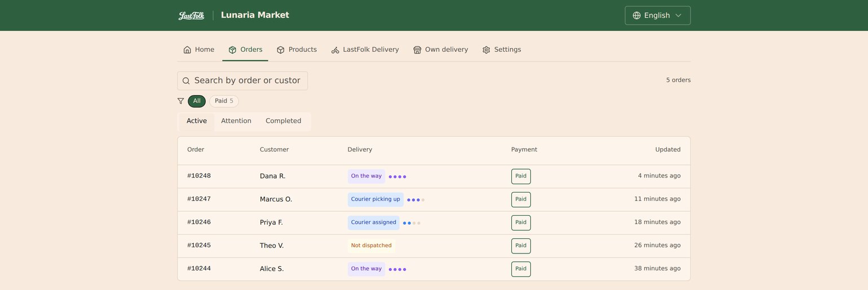The image size is (868, 290).
Task: Click the 38 minutes ago timestamp
Action: pos(657,269)
